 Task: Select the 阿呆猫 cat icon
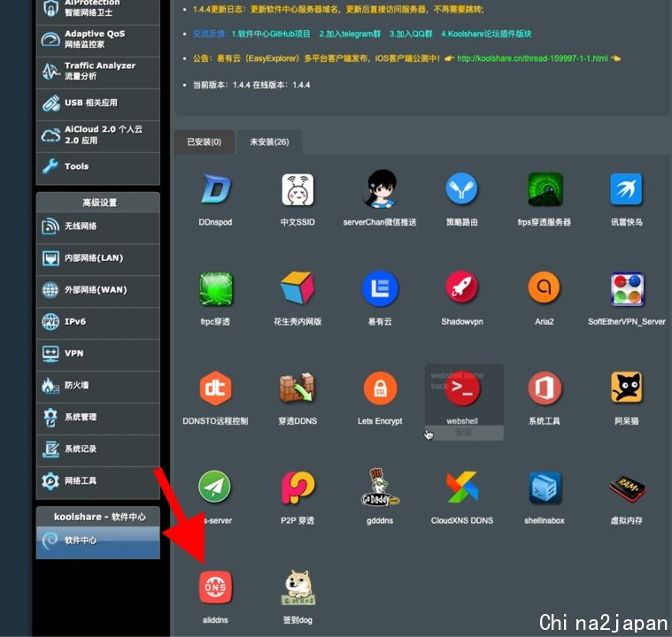coord(627,388)
